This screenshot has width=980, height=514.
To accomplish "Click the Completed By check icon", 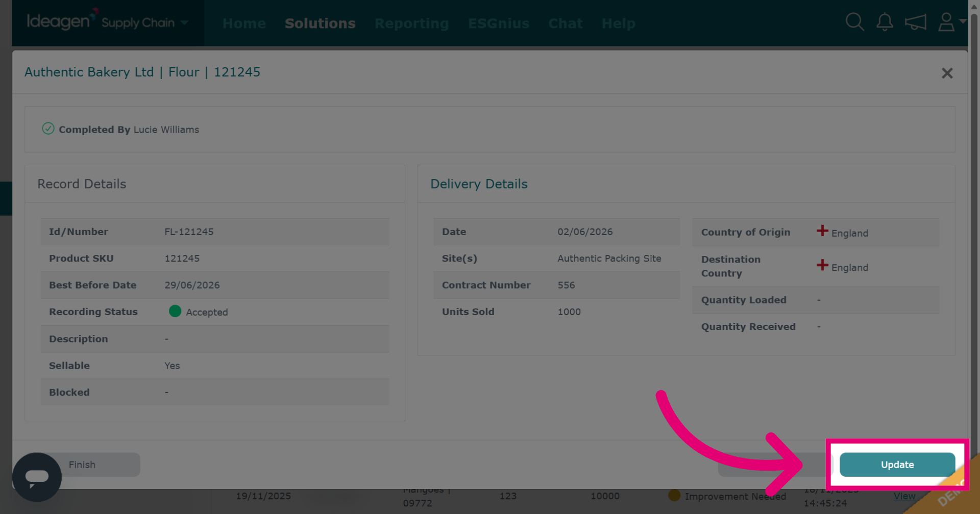I will tap(48, 128).
